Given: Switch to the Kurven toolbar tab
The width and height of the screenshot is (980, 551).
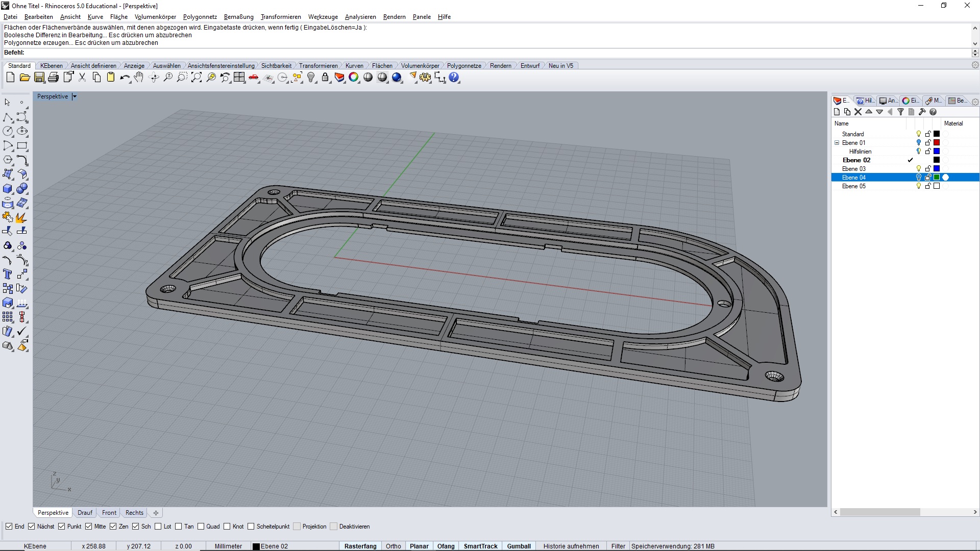Looking at the screenshot, I should 354,66.
